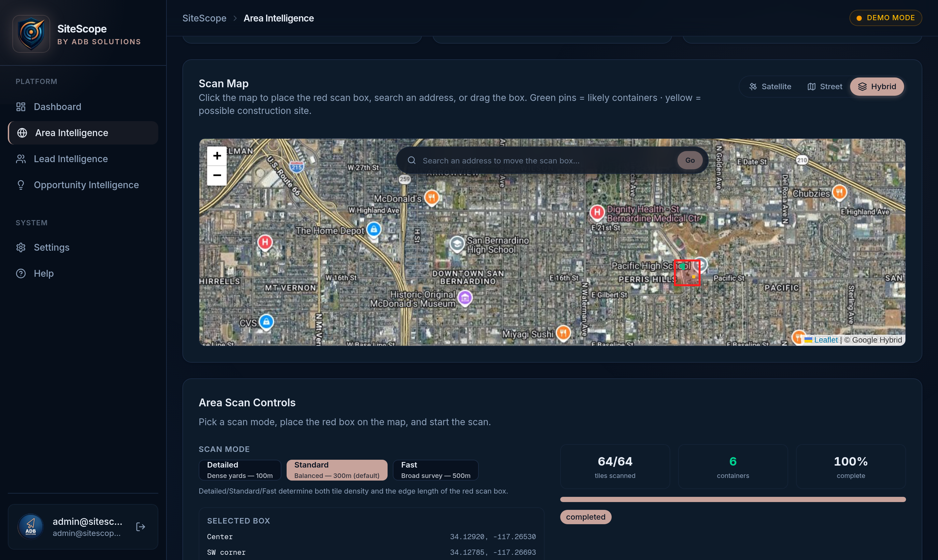Zoom in on the scan map
938x560 pixels.
(217, 156)
